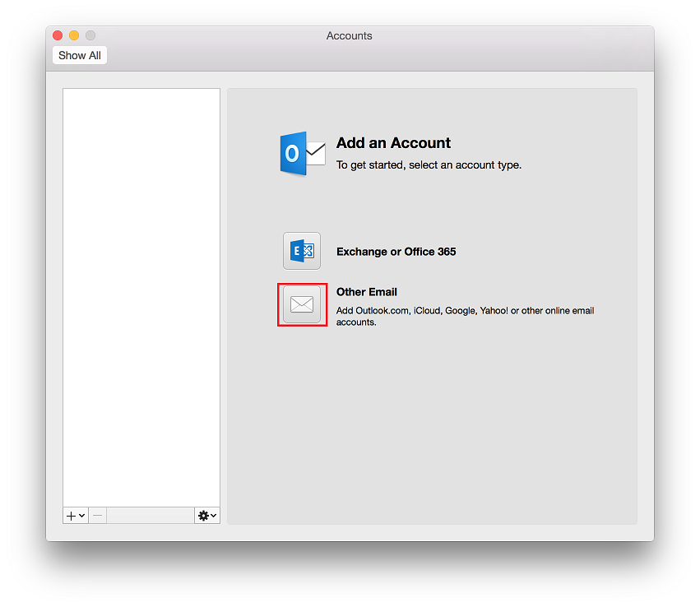Click the minus icon to remove an account
The height and width of the screenshot is (607, 700).
point(97,515)
